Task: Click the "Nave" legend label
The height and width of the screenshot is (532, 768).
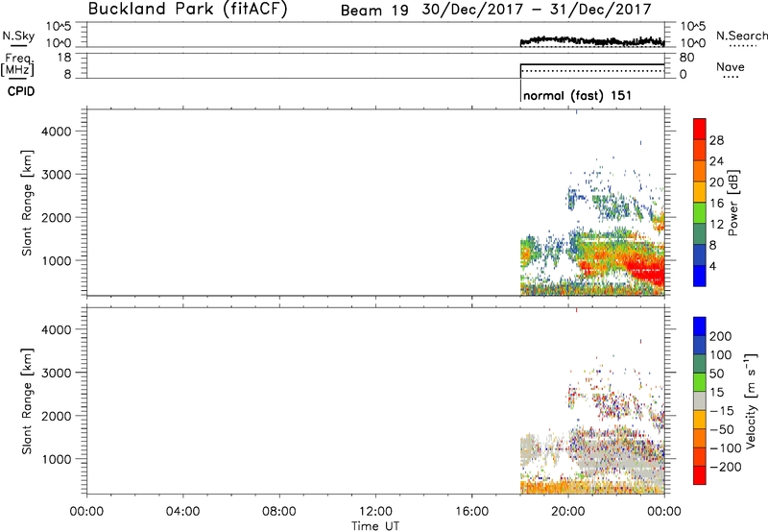Action: (731, 66)
